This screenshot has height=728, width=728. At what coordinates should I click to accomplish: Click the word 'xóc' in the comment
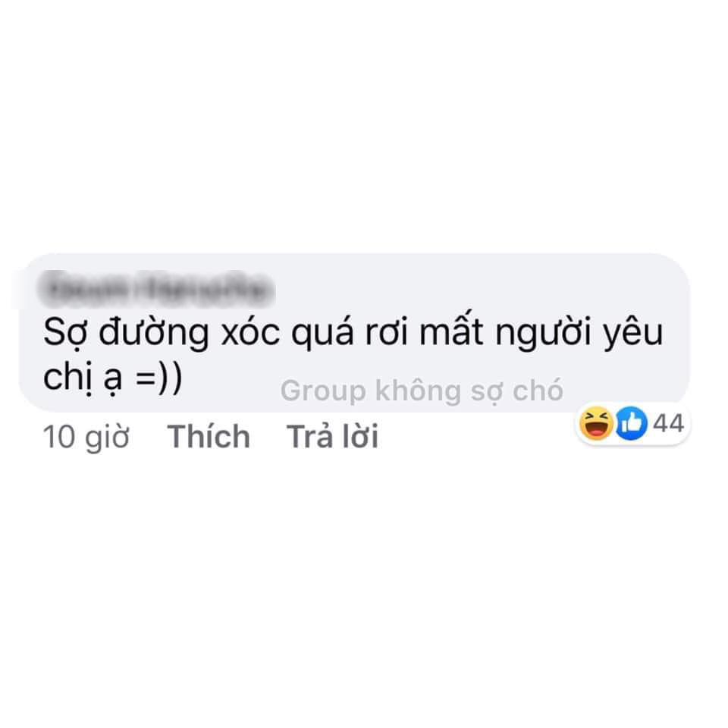click(x=251, y=331)
